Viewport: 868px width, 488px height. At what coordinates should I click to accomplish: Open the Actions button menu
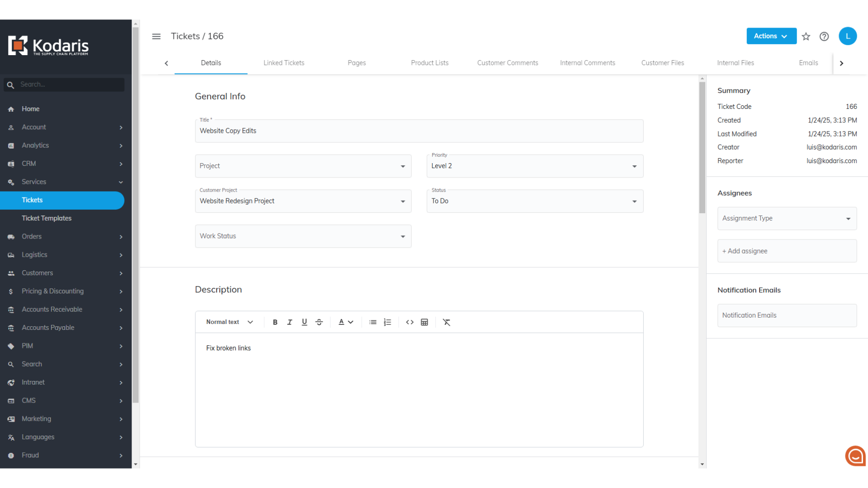point(771,36)
